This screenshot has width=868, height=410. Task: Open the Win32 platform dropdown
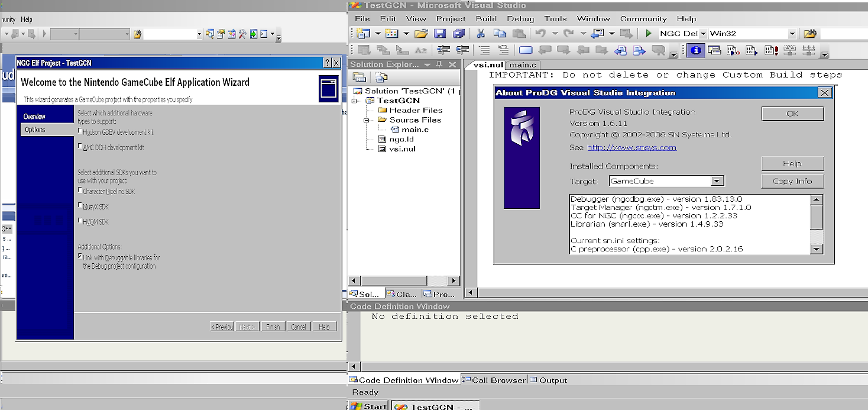point(792,34)
